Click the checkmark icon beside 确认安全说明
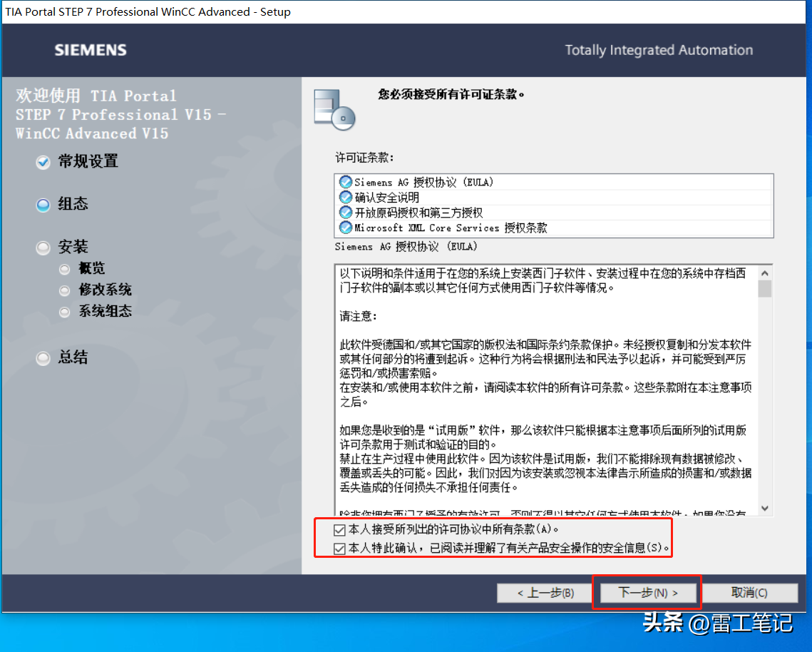The image size is (812, 652). (346, 198)
